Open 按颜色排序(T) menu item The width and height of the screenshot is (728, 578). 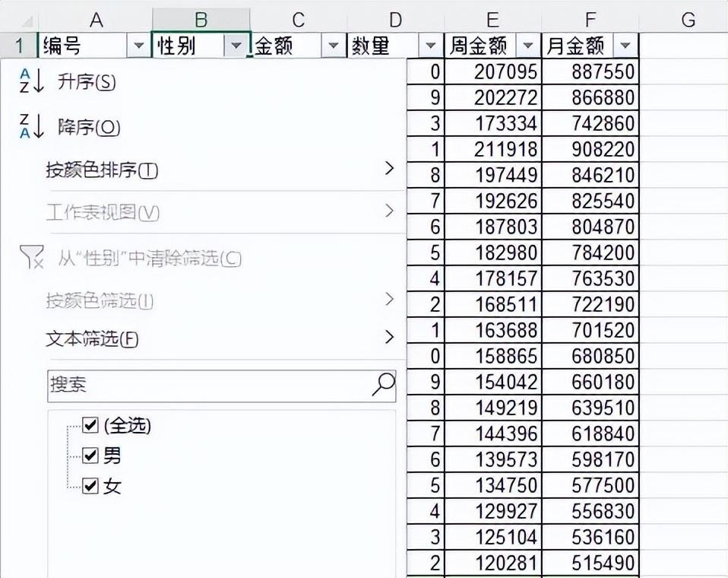(102, 170)
